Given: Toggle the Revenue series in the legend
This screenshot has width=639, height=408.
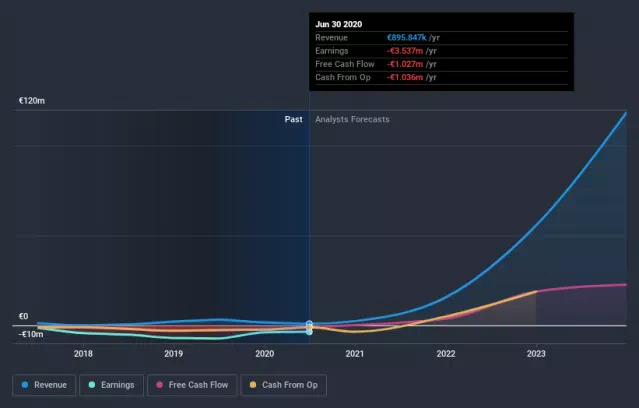Looking at the screenshot, I should tap(46, 384).
